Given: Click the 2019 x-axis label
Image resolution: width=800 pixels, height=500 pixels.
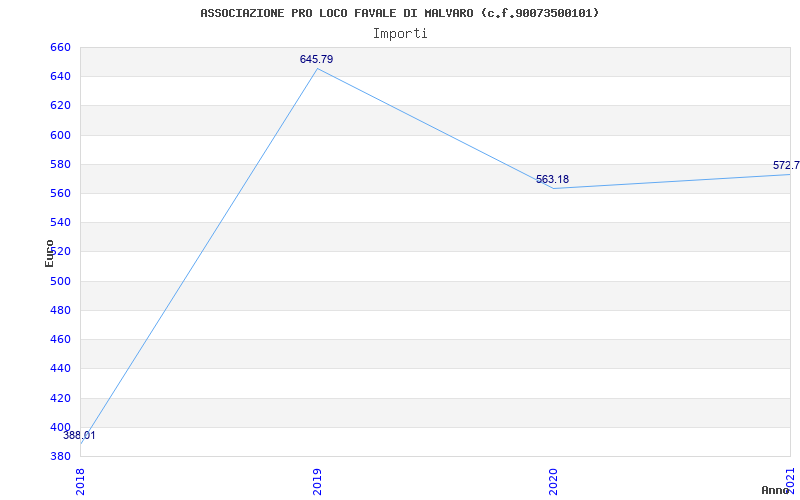Looking at the screenshot, I should click(317, 482).
